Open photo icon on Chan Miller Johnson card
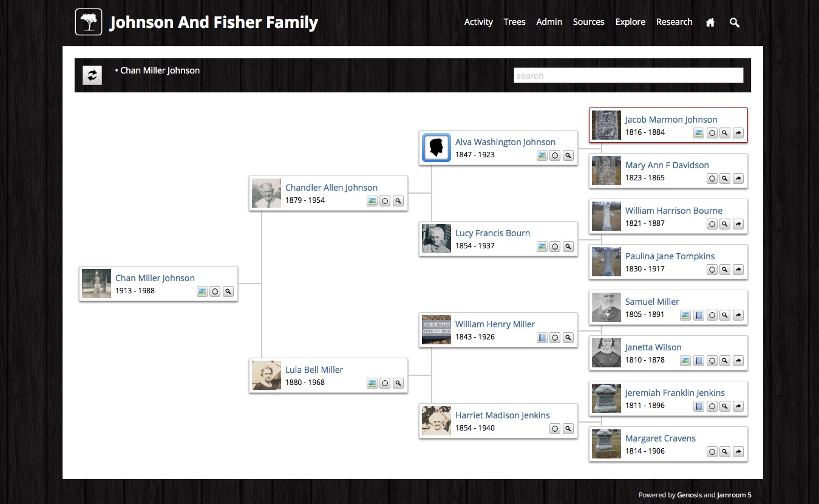The height and width of the screenshot is (504, 819). tap(202, 291)
